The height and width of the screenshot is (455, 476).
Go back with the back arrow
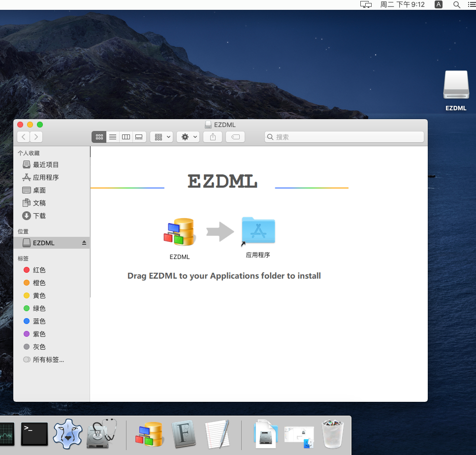pos(23,137)
